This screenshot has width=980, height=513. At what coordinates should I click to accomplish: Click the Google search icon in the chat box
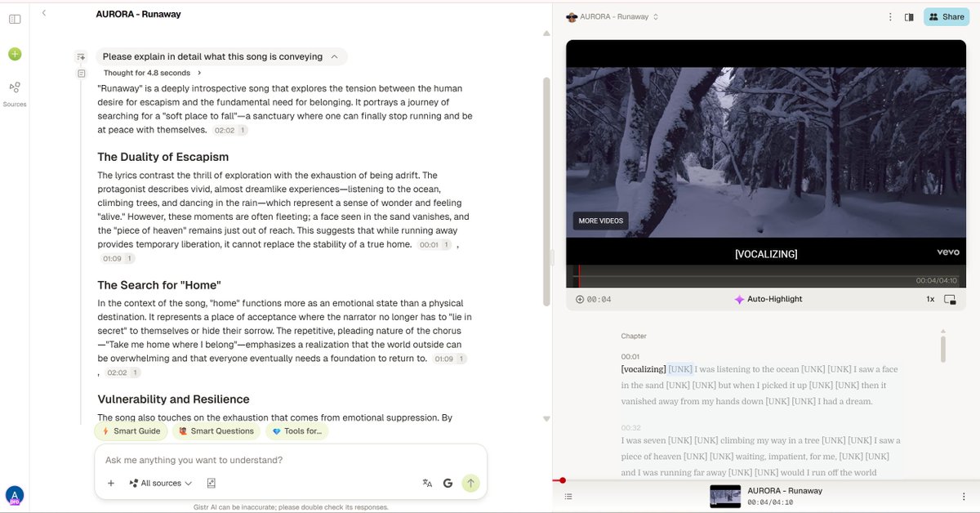pos(448,484)
